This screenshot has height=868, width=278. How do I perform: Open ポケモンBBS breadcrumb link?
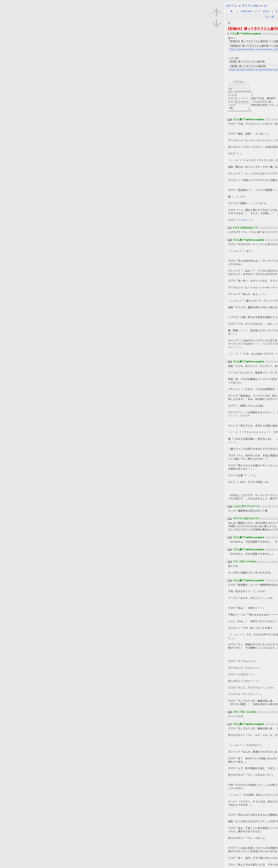250,6
